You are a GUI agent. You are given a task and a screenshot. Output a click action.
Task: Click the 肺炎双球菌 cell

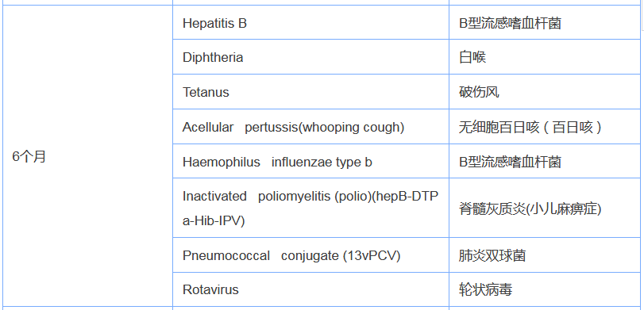[x=545, y=255]
